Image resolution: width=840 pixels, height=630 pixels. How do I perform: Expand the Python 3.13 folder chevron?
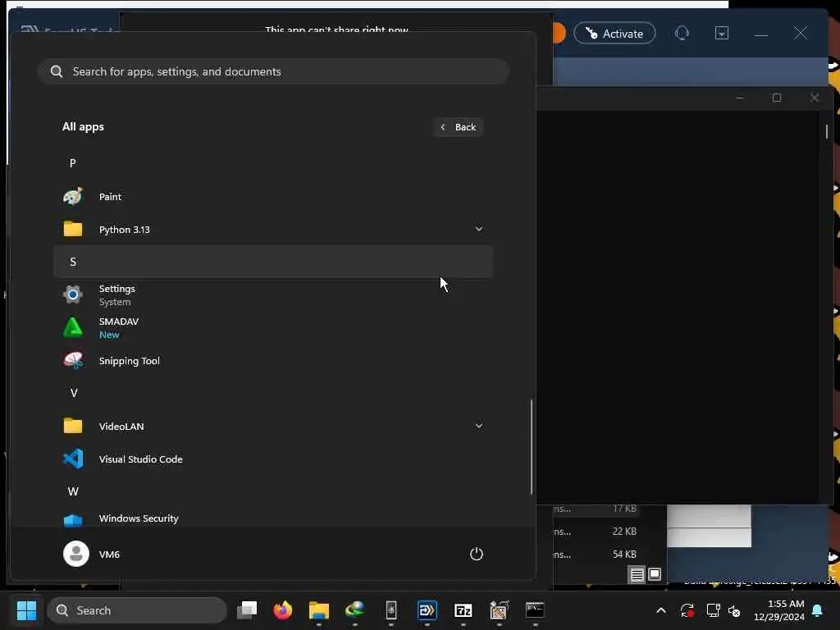[x=478, y=229]
